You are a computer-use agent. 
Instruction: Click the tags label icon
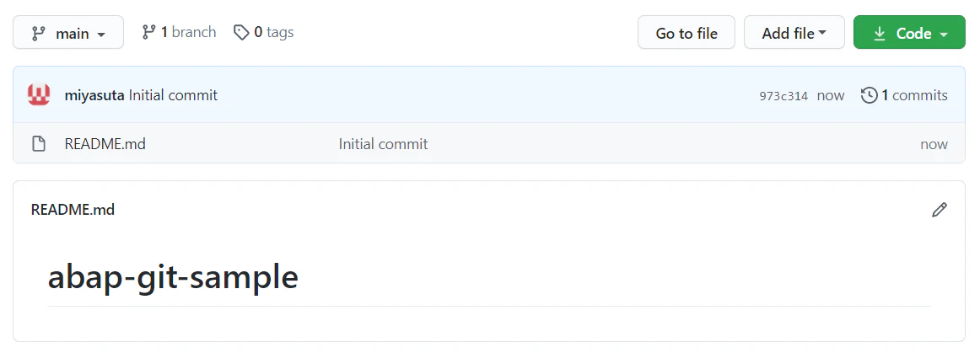tap(241, 33)
